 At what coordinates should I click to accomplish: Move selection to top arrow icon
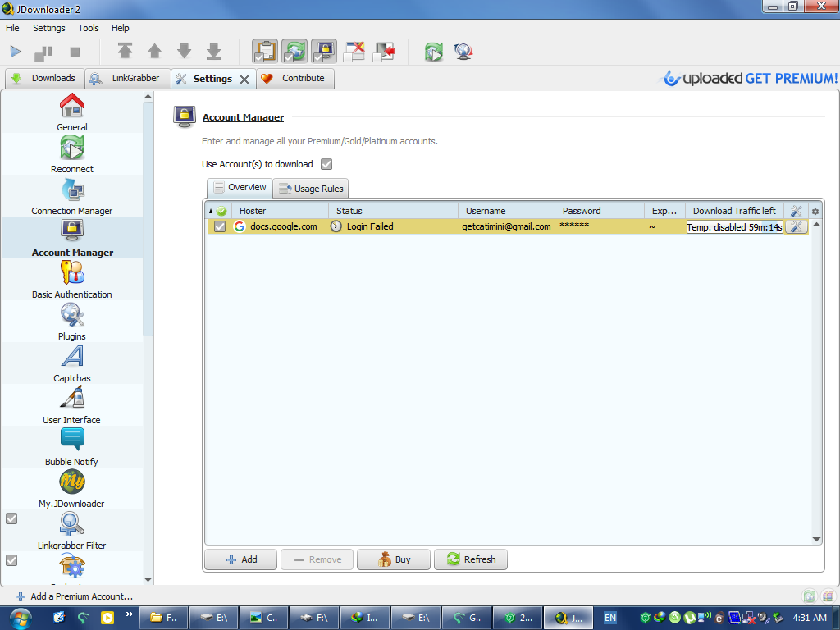125,51
